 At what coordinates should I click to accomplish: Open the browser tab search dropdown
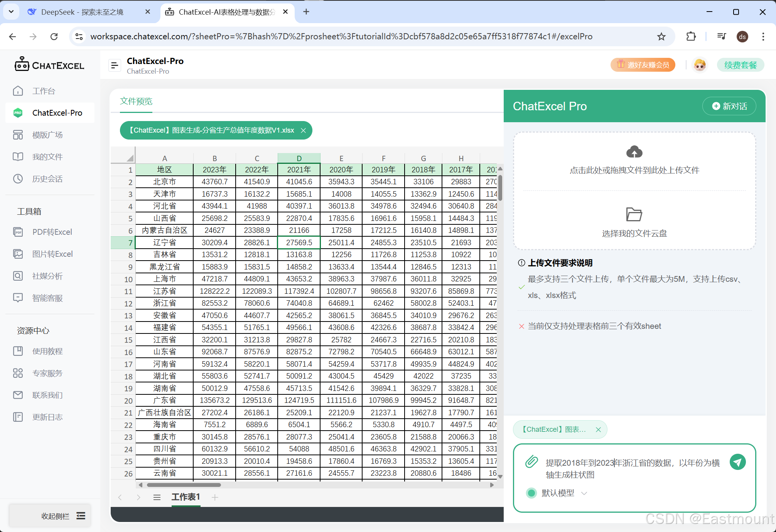[11, 12]
